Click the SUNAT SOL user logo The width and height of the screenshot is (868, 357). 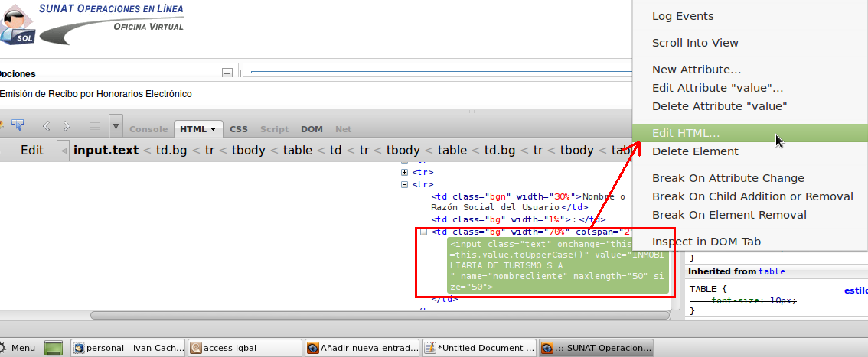[18, 26]
